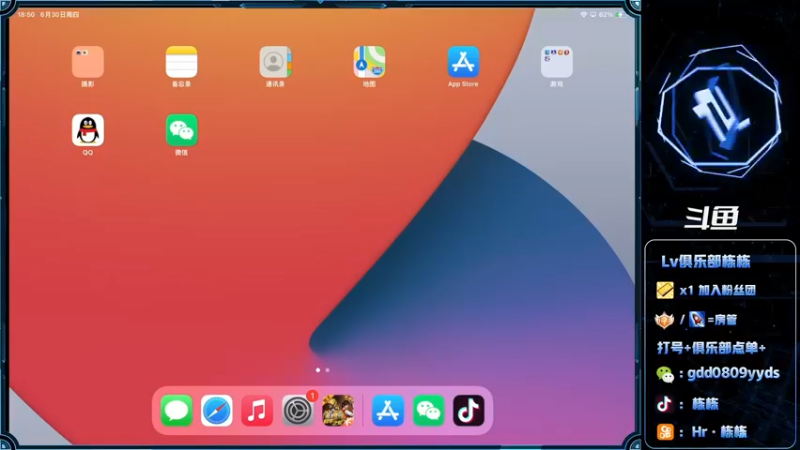Viewport: 800px width, 450px height.
Task: Open WeChat in dock recents
Action: point(428,410)
